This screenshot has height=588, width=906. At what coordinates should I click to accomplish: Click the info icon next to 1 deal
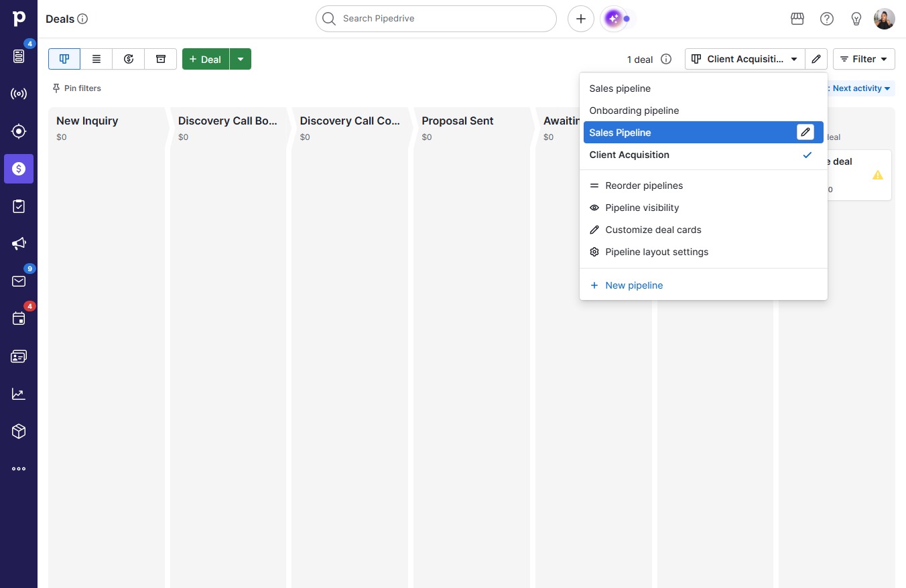[x=666, y=59]
